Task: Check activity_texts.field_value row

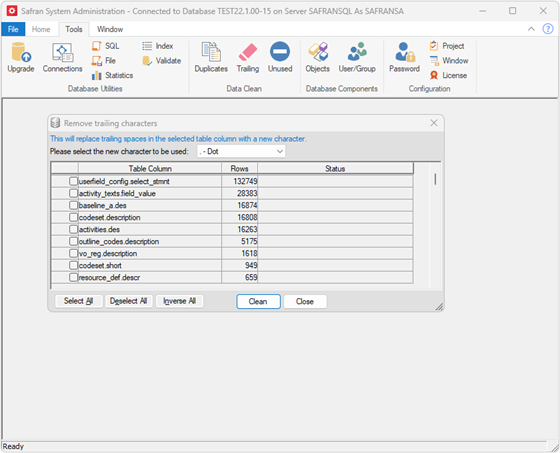Action: [74, 193]
